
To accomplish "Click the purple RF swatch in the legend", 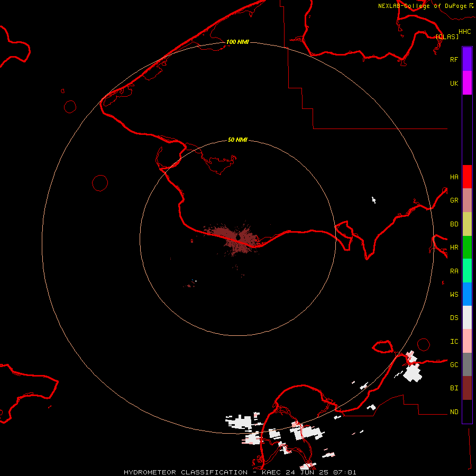I will coord(467,59).
